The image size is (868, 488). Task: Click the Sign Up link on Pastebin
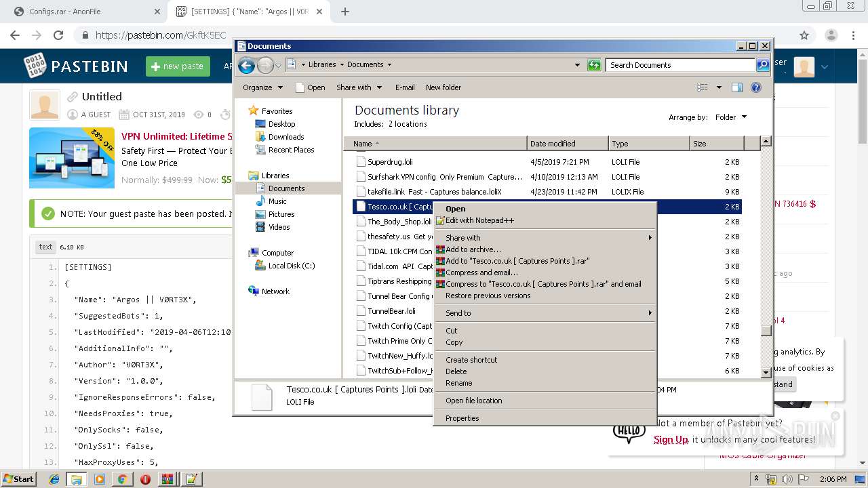[671, 439]
